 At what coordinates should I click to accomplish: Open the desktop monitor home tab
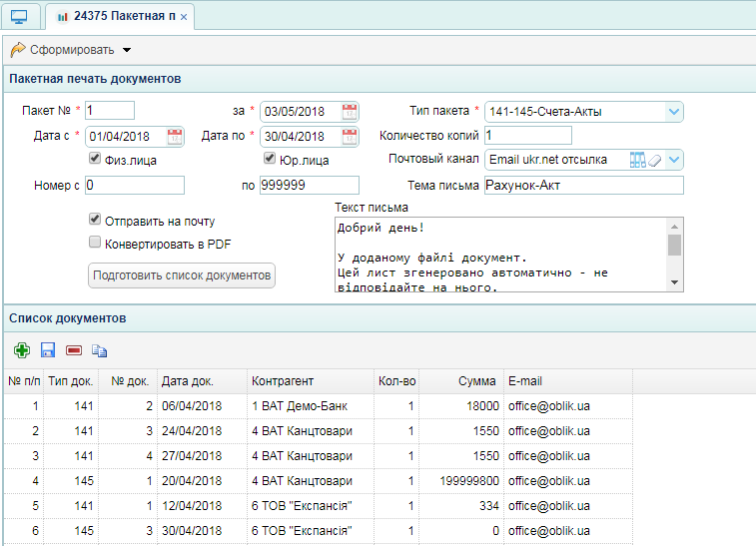[19, 17]
